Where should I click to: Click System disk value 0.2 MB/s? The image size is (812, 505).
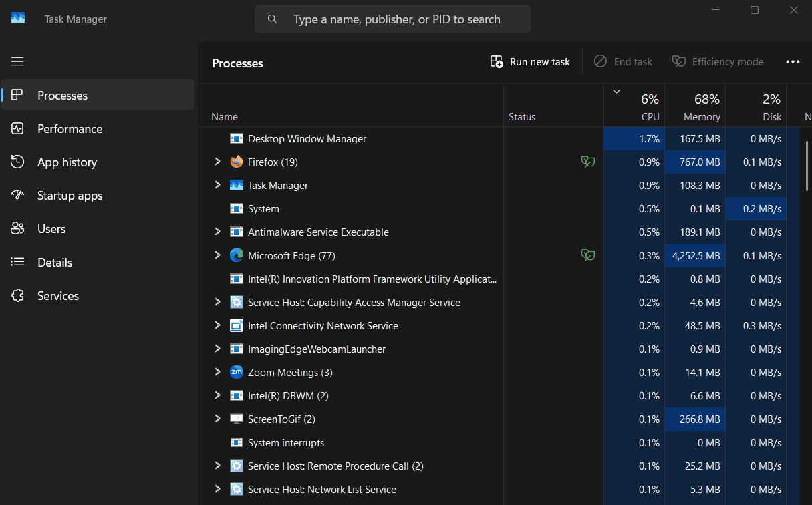tap(756, 208)
